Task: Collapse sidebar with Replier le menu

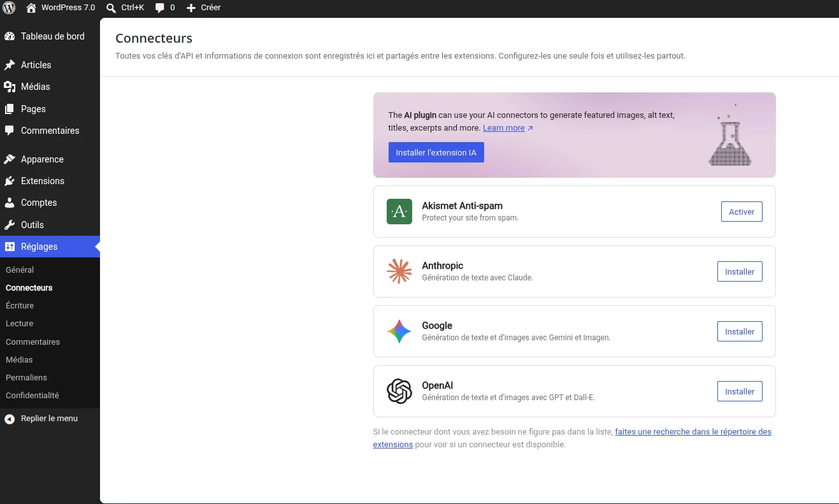Action: (50, 419)
